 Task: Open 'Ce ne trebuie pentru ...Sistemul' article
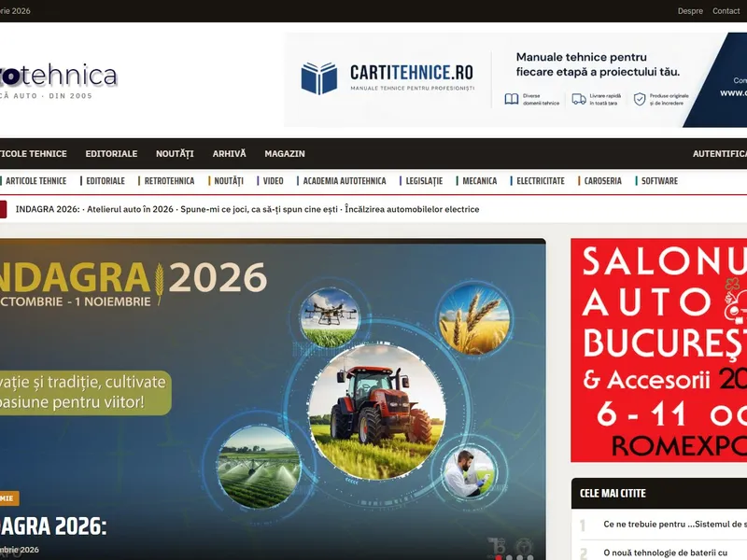point(675,525)
